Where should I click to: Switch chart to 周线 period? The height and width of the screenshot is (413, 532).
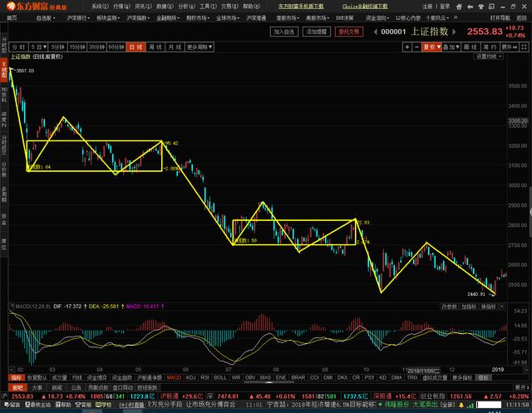pos(153,47)
